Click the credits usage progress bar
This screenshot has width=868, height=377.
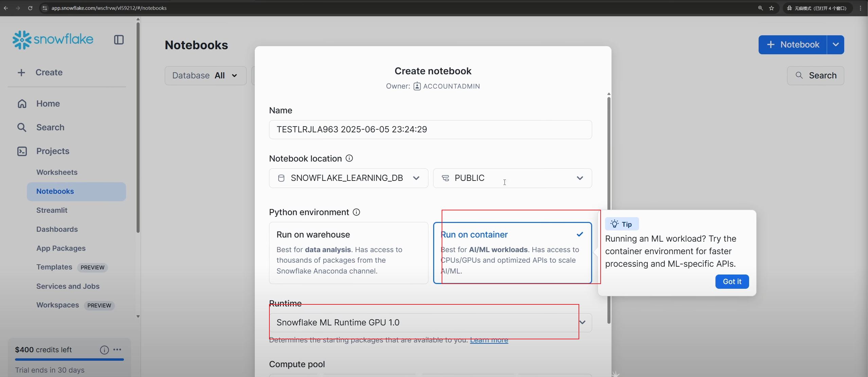click(x=69, y=359)
